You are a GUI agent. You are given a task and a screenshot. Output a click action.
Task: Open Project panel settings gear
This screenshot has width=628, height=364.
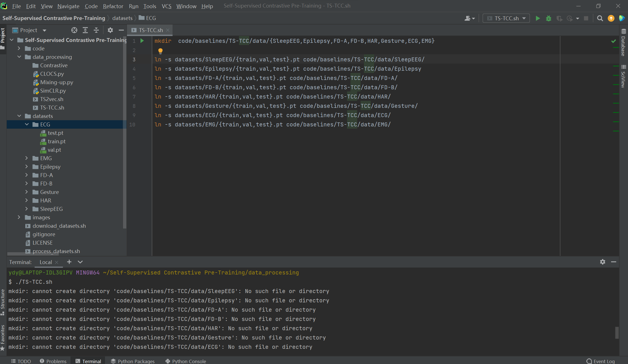click(x=110, y=30)
